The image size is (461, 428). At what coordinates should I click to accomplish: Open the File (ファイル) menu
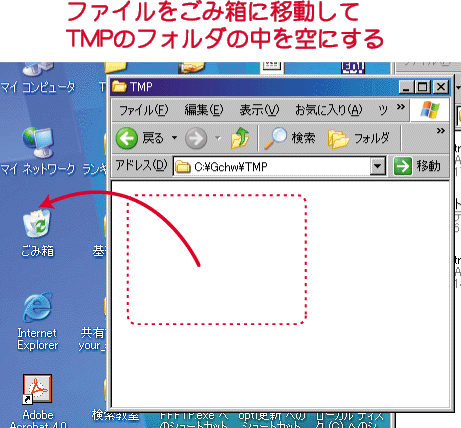[x=144, y=110]
